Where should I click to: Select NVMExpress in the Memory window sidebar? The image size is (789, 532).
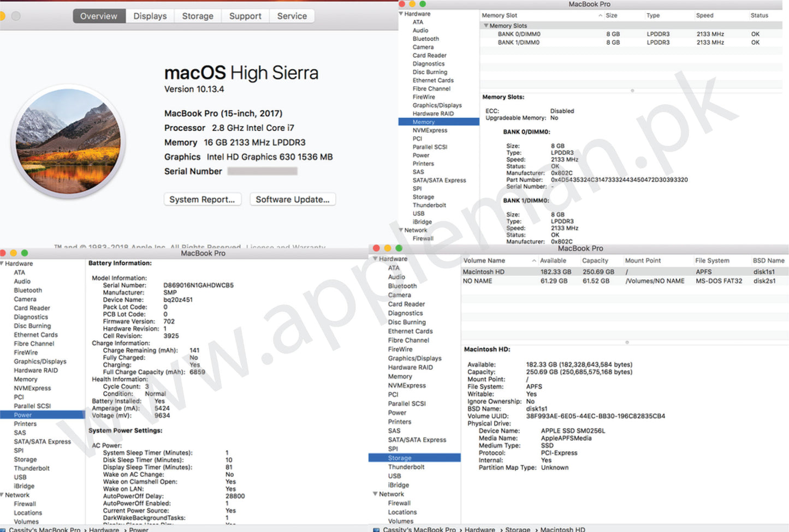tap(430, 130)
